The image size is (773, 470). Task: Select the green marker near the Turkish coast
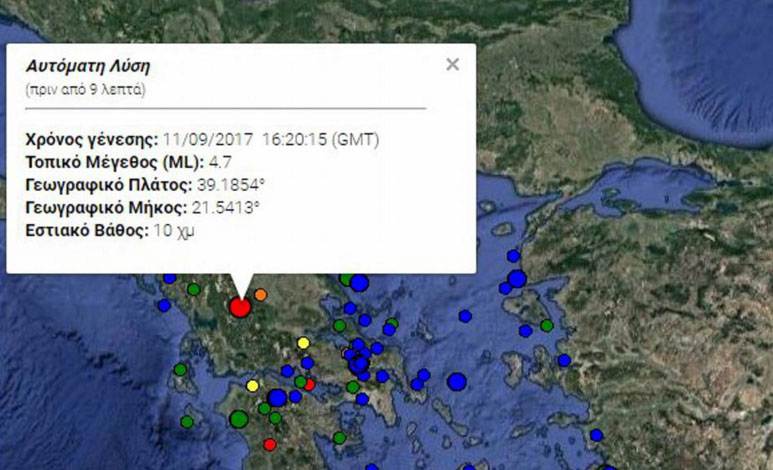[x=546, y=325]
